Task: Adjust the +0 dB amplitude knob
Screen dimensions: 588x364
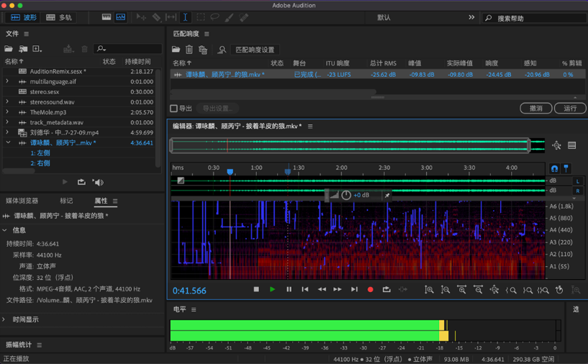Action: [x=346, y=195]
